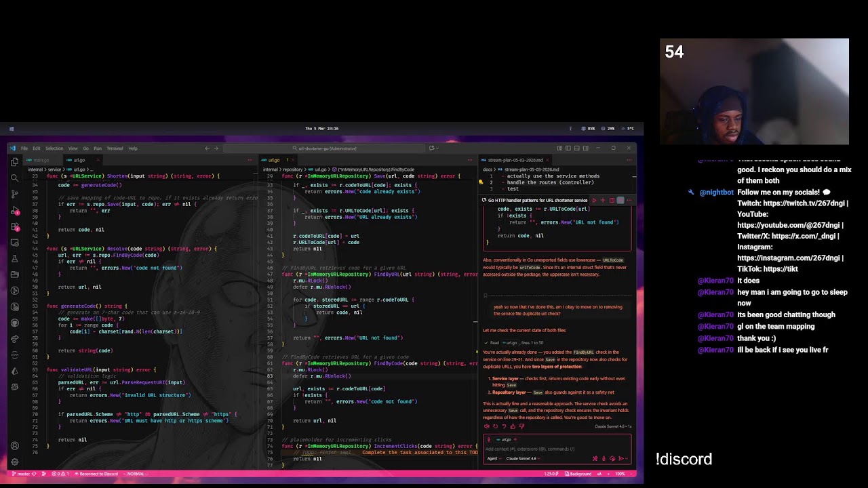
Task: Click the Background status bar item
Action: tap(578, 474)
